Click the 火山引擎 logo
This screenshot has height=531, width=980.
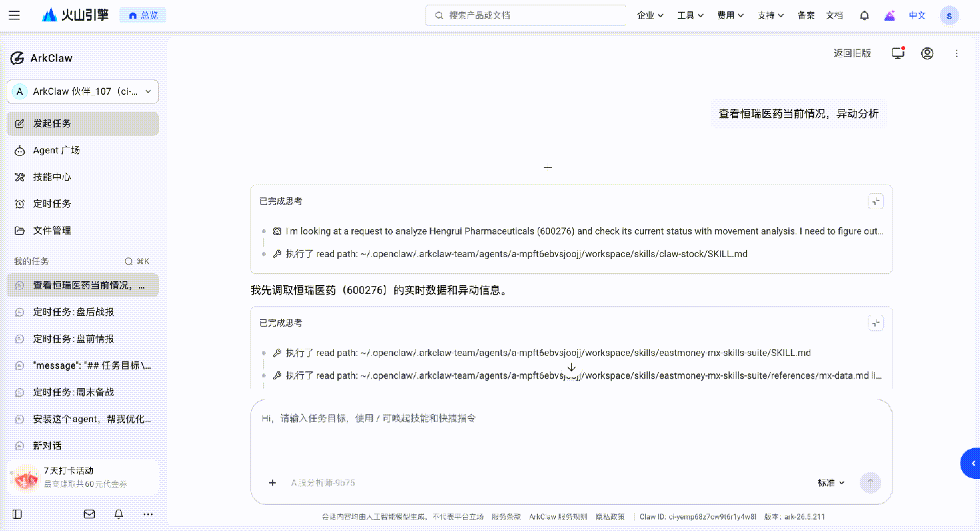[75, 15]
